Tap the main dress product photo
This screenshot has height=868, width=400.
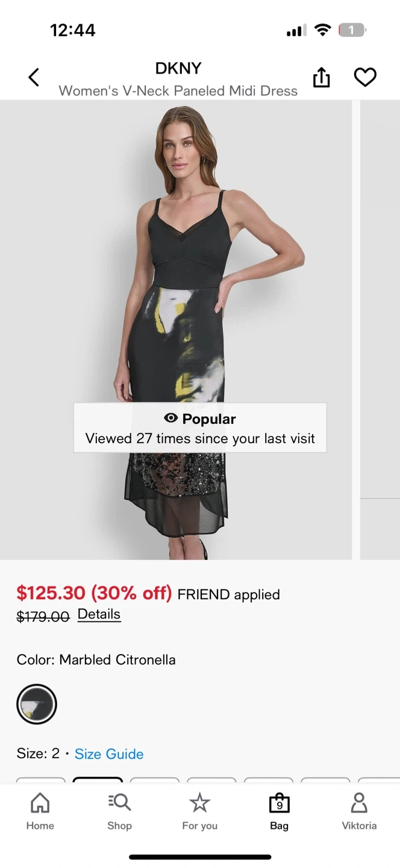176,330
